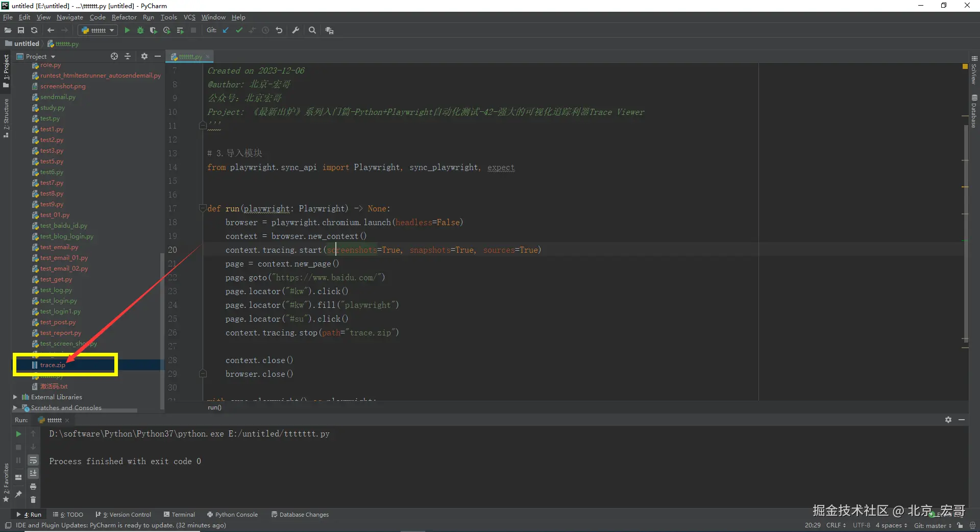Start debugging with the bug icon
This screenshot has width=980, height=532.
click(140, 31)
